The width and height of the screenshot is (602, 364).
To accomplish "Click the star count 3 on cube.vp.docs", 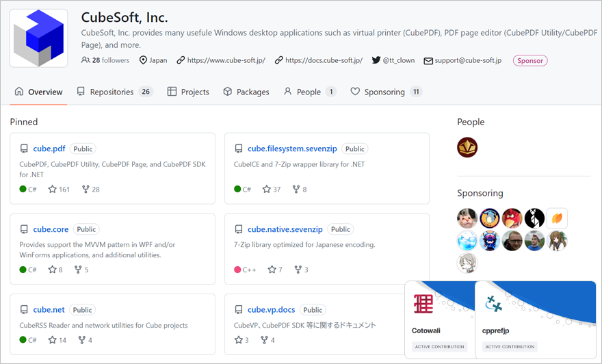I will click(x=241, y=340).
